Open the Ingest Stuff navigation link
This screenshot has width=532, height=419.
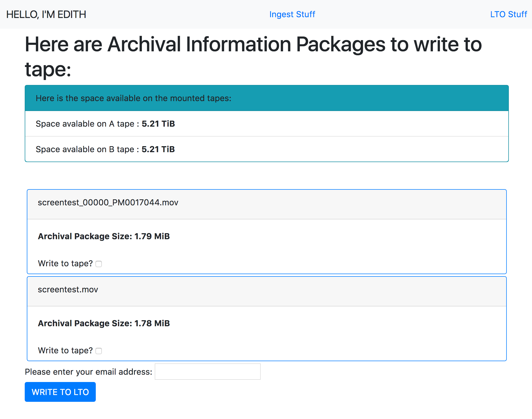(292, 14)
